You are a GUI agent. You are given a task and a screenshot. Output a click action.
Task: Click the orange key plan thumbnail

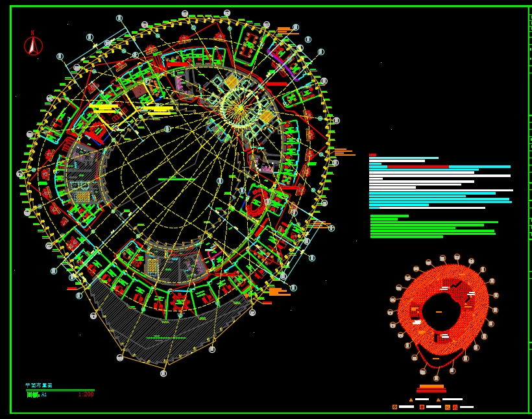tap(443, 311)
